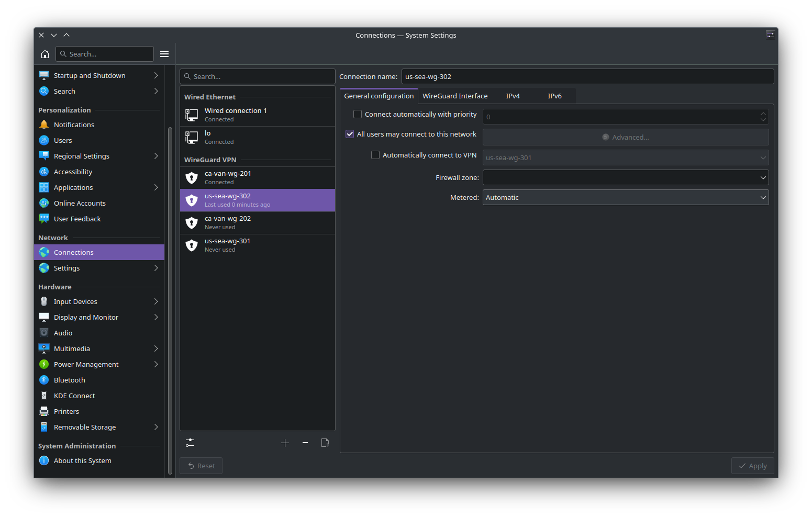Viewport: 812px width, 518px height.
Task: Select the us-sea-wg-302 connection row
Action: point(258,200)
